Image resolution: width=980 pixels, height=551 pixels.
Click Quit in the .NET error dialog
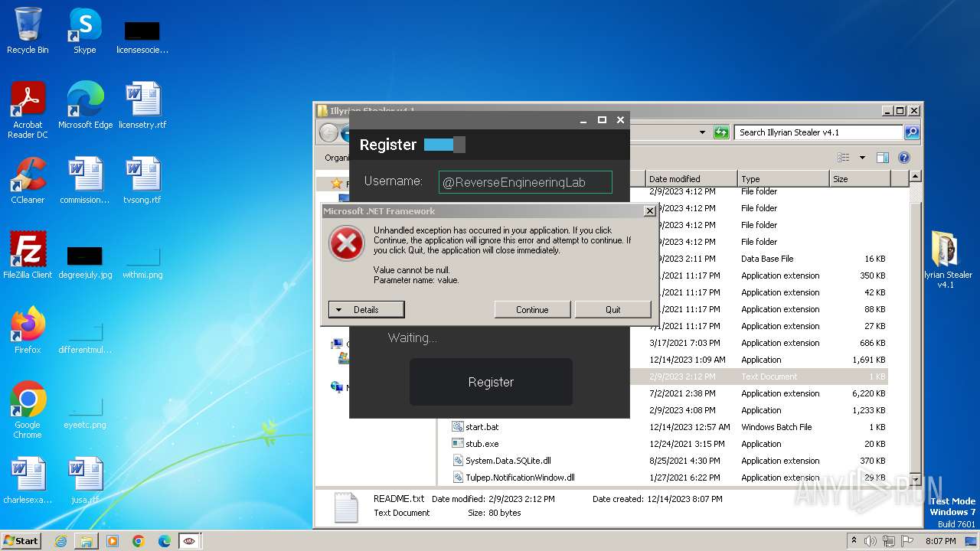click(613, 310)
